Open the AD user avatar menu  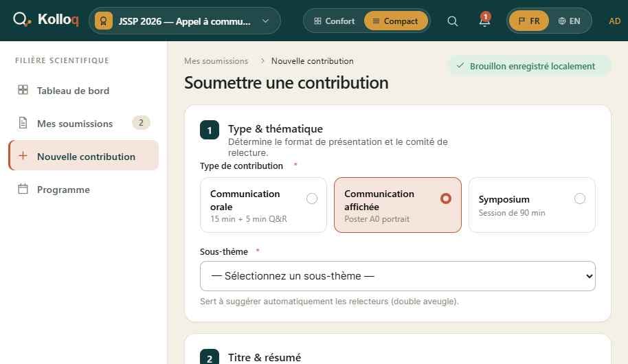pos(614,21)
